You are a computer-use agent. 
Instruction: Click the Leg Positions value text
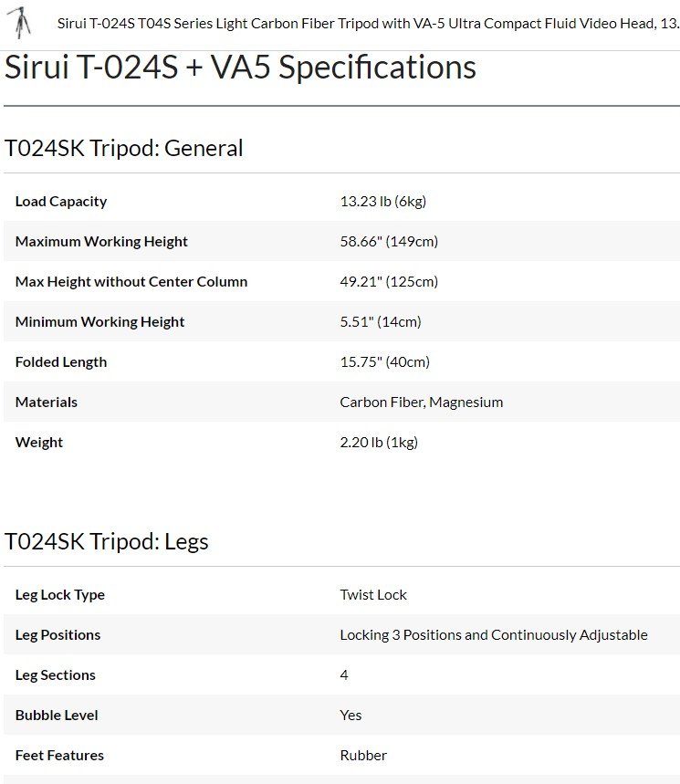(494, 634)
